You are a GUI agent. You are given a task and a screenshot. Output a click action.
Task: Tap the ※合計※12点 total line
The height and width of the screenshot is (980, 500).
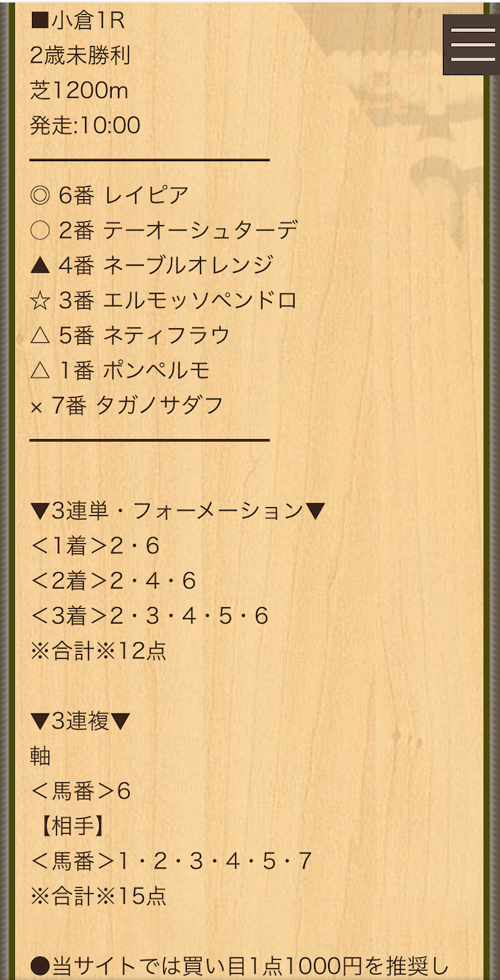pos(98,651)
